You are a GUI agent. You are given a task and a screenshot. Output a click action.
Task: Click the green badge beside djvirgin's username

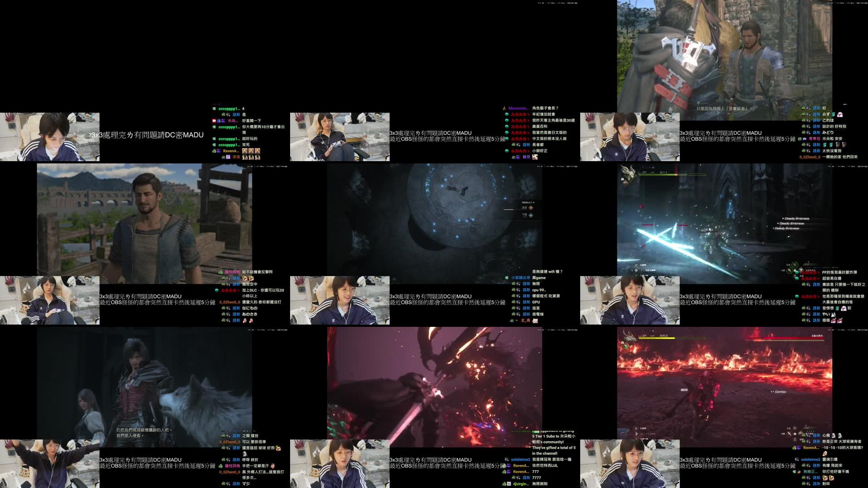coord(504,484)
